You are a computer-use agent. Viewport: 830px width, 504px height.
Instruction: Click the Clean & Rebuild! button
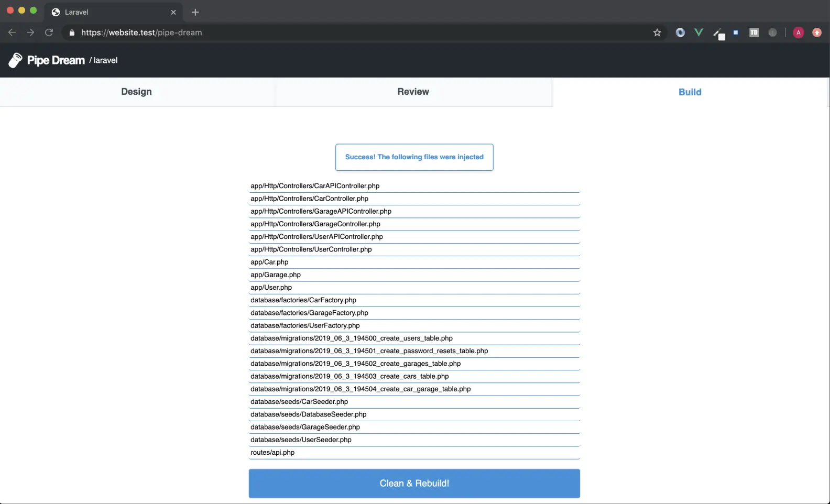[x=414, y=483]
